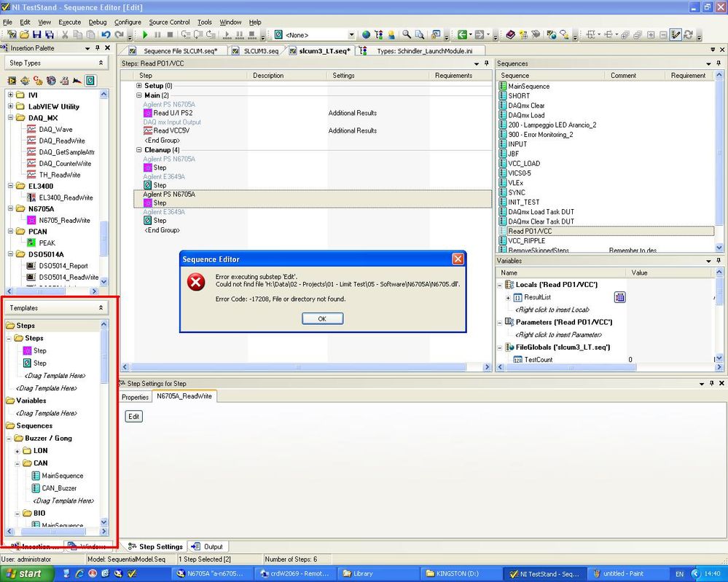Screen dimensions: 728x582
Task: Select the Read VCC5V step
Action: pyautogui.click(x=171, y=131)
